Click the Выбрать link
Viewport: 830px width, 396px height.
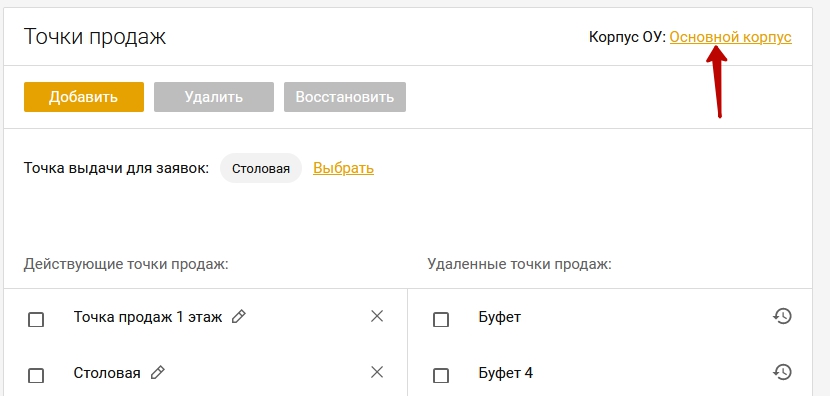click(344, 168)
